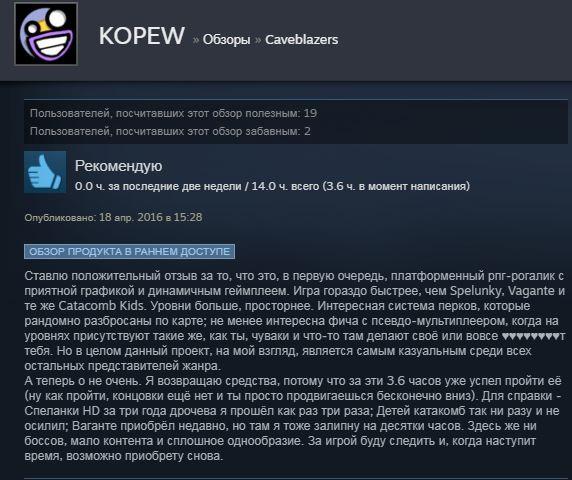Click the first paragraph of the review
This screenshot has height=480, width=572.
click(x=295, y=321)
